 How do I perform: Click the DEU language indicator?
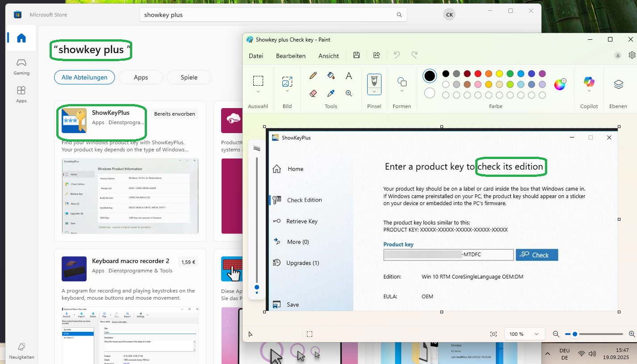[565, 354]
